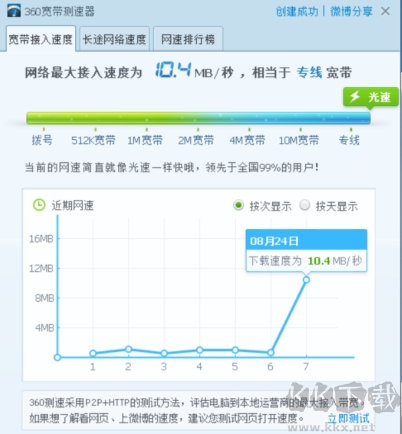The image size is (402, 434).
Task: Open the 网速排行榜 tab
Action: coord(188,39)
